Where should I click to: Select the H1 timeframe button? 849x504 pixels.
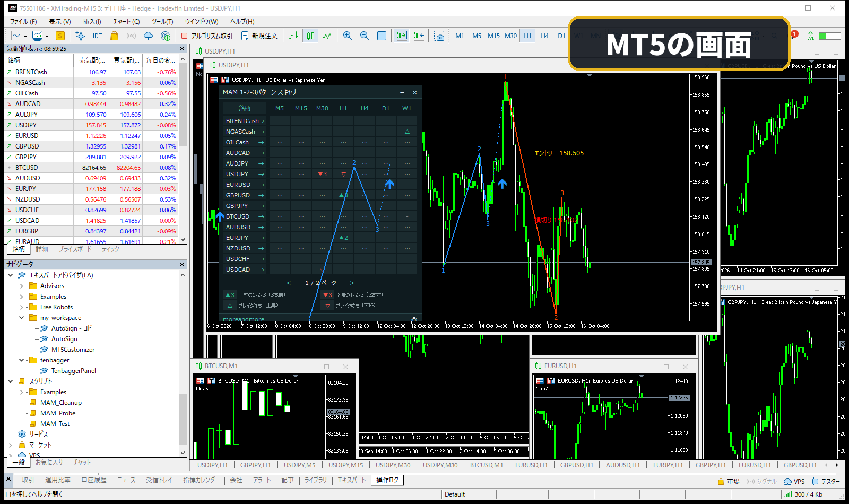[527, 36]
